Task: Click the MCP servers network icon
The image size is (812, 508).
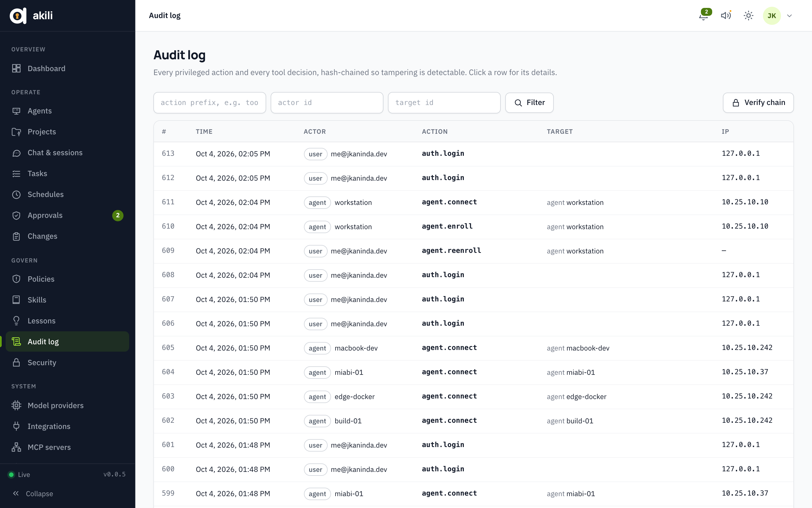Action: pos(16,447)
